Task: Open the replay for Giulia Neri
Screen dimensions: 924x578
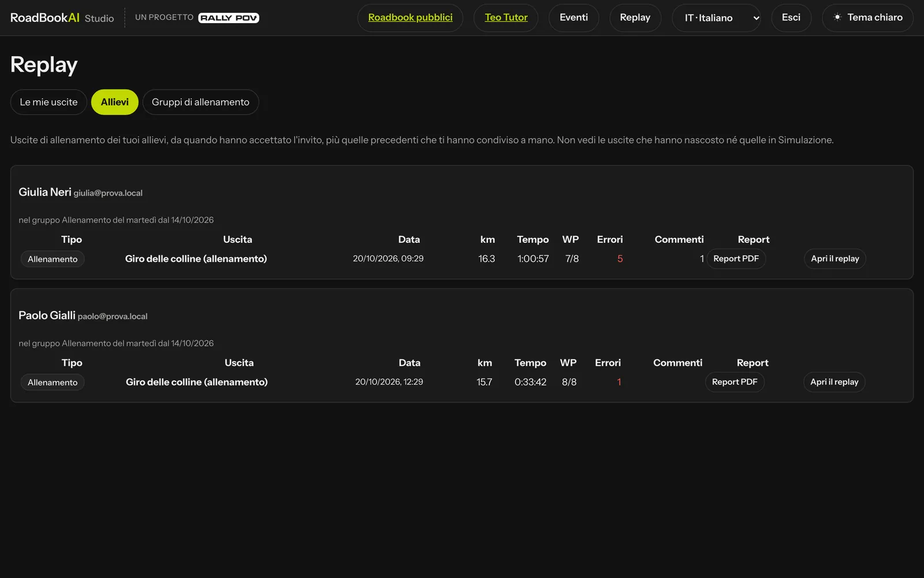Action: click(834, 259)
